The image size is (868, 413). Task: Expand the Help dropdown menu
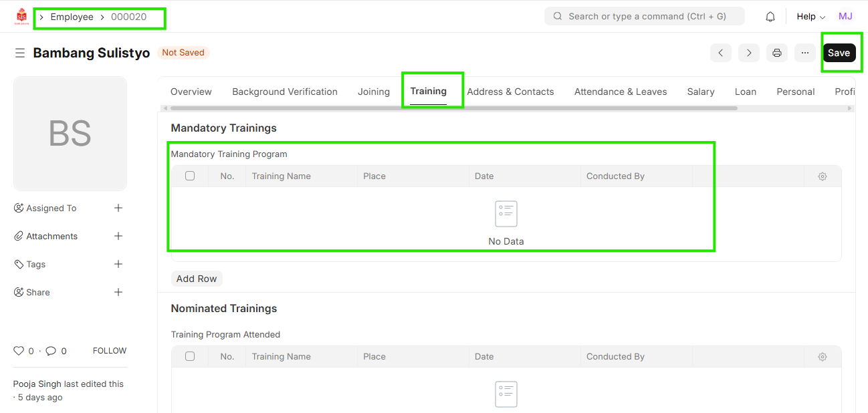point(810,17)
